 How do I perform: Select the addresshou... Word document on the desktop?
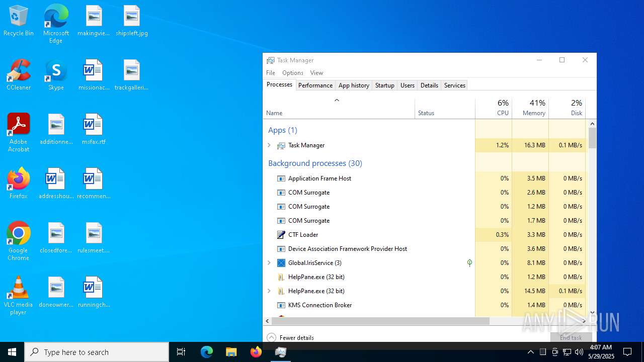56,184
